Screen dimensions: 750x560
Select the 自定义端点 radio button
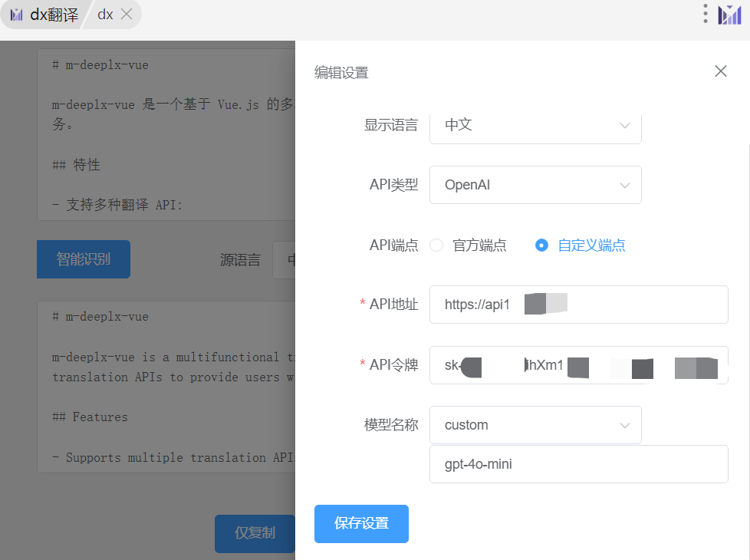click(541, 245)
